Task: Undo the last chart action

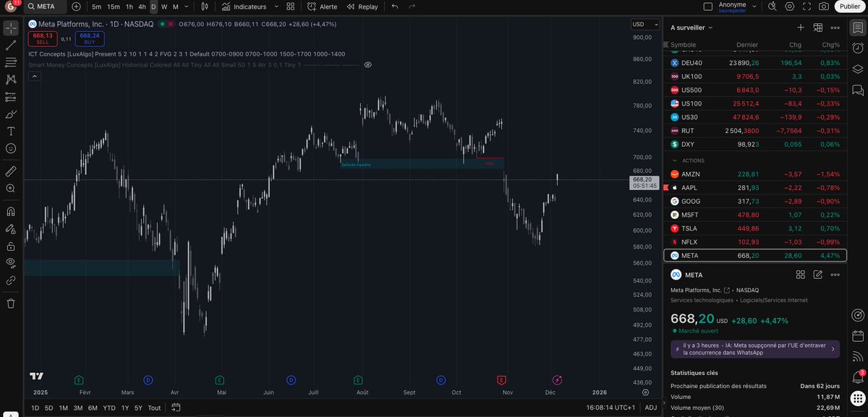Action: (x=394, y=7)
